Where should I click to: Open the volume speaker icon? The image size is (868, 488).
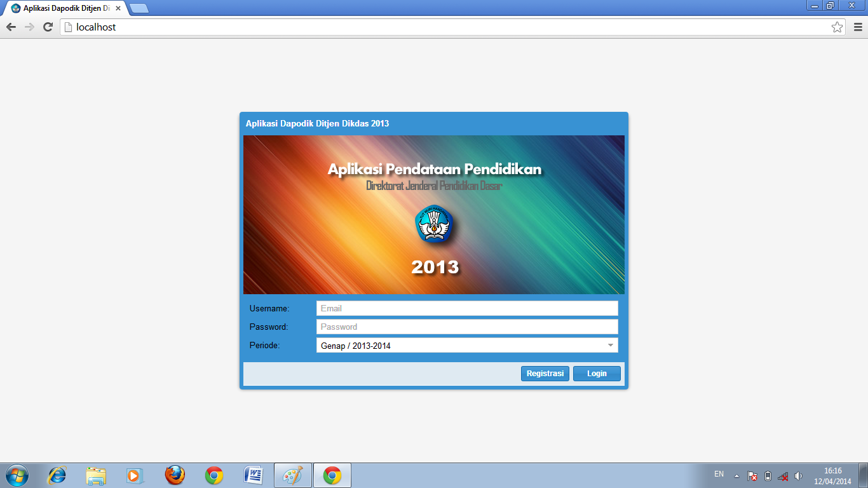tap(798, 476)
